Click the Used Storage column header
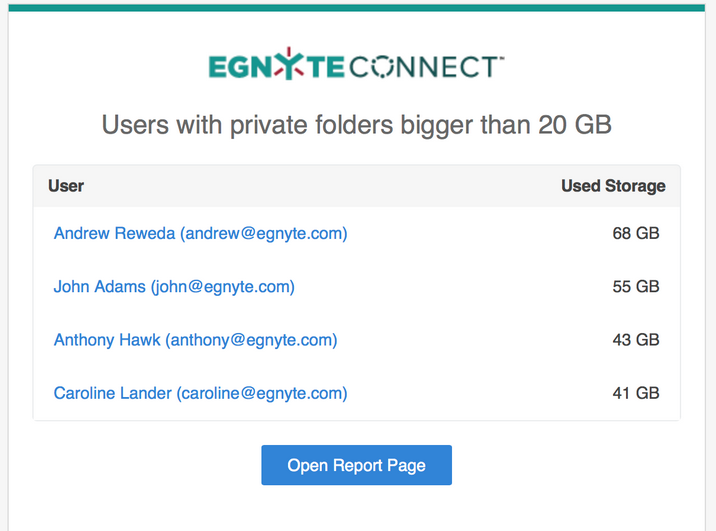 pos(613,186)
